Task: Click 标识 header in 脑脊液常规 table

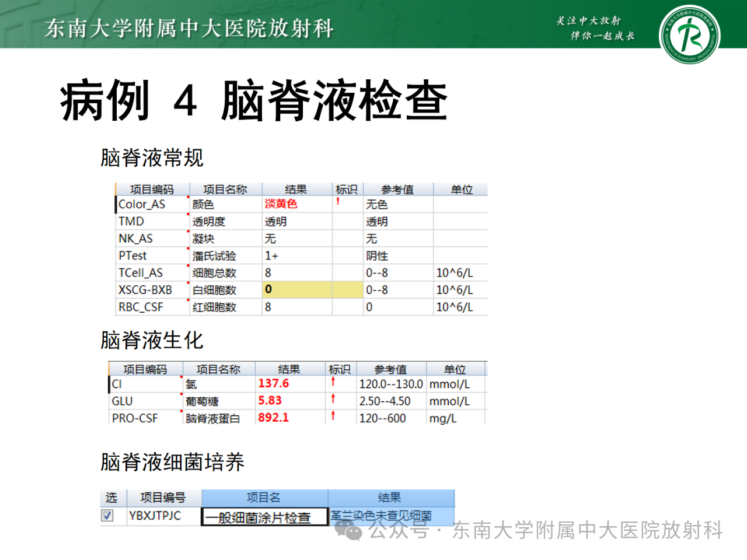Action: click(x=347, y=190)
